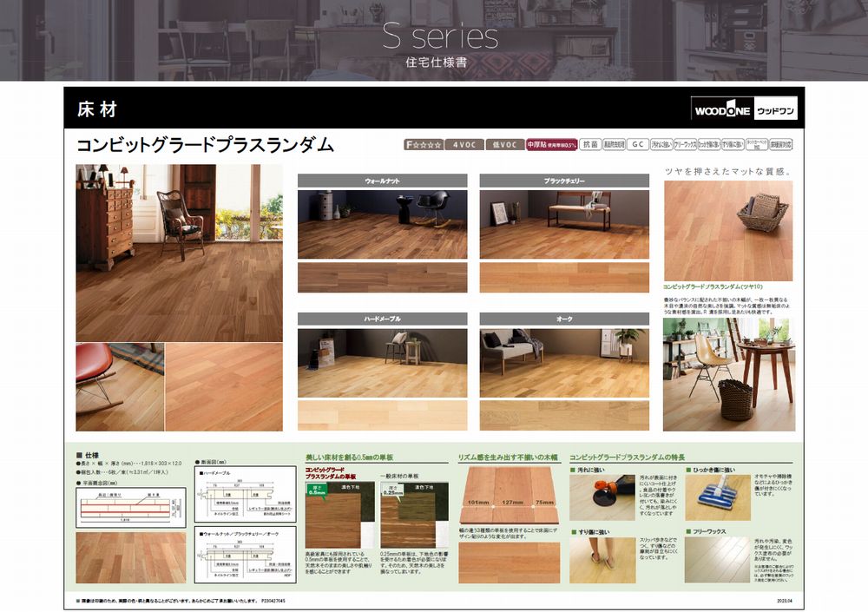Click the コンビットグレードプラスランダムの特長 heading
Image resolution: width=868 pixels, height=612 pixels.
tap(628, 457)
